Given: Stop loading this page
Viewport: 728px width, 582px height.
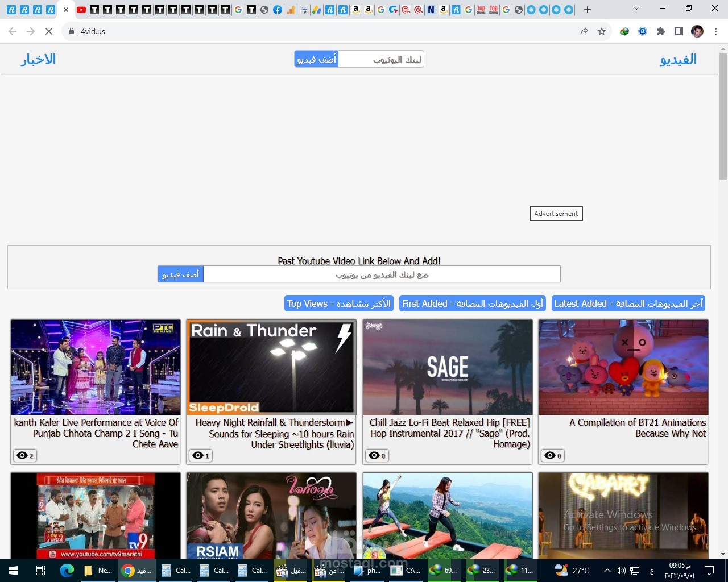Looking at the screenshot, I should click(x=49, y=31).
